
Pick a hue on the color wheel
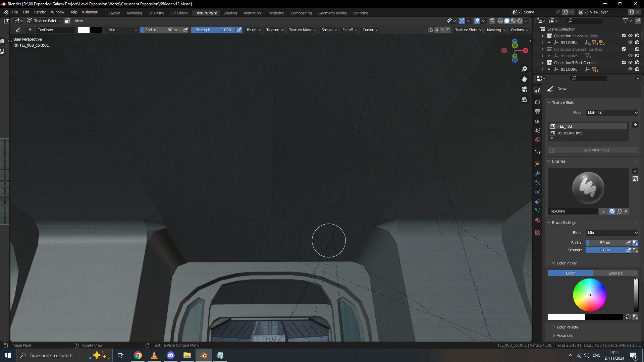(x=590, y=295)
